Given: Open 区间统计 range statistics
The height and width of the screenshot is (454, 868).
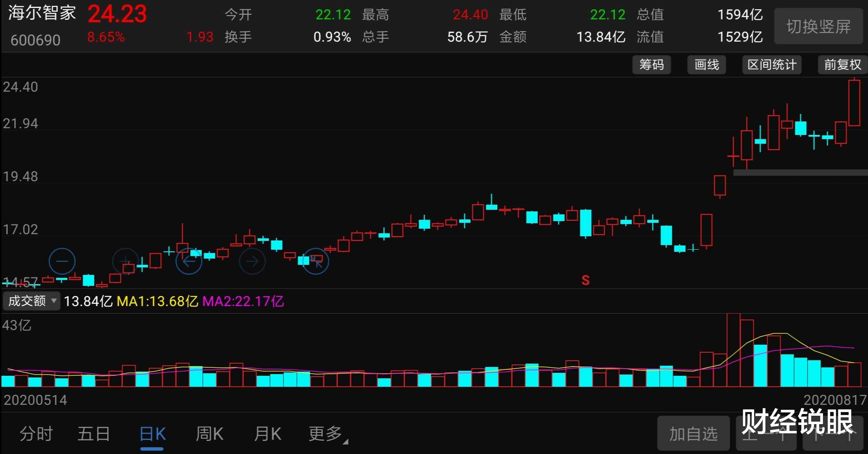Looking at the screenshot, I should click(772, 65).
